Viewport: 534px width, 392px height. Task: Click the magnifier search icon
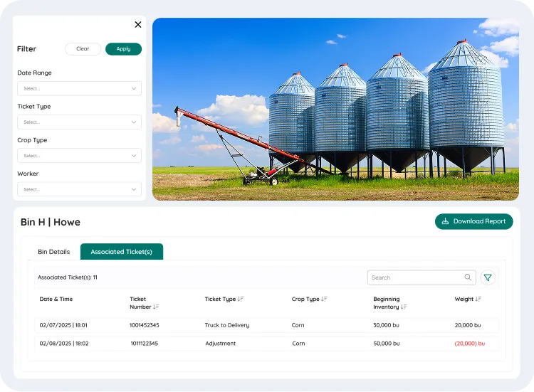tap(468, 277)
